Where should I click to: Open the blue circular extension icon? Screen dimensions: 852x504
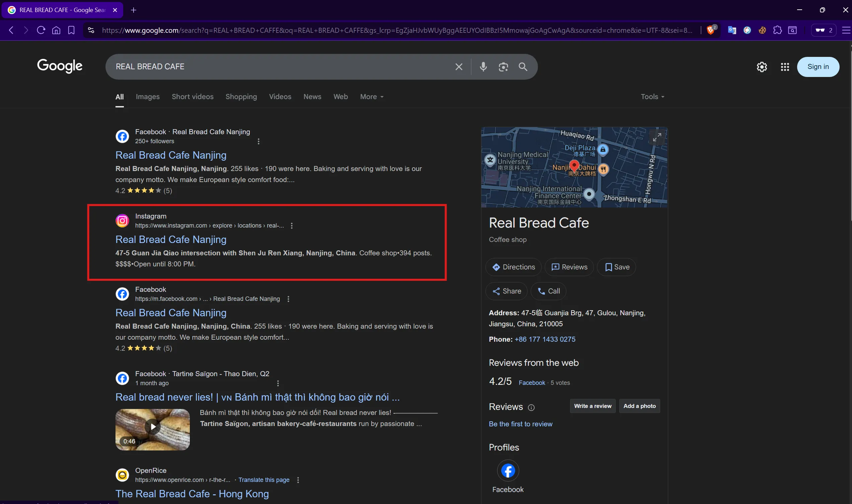(747, 30)
